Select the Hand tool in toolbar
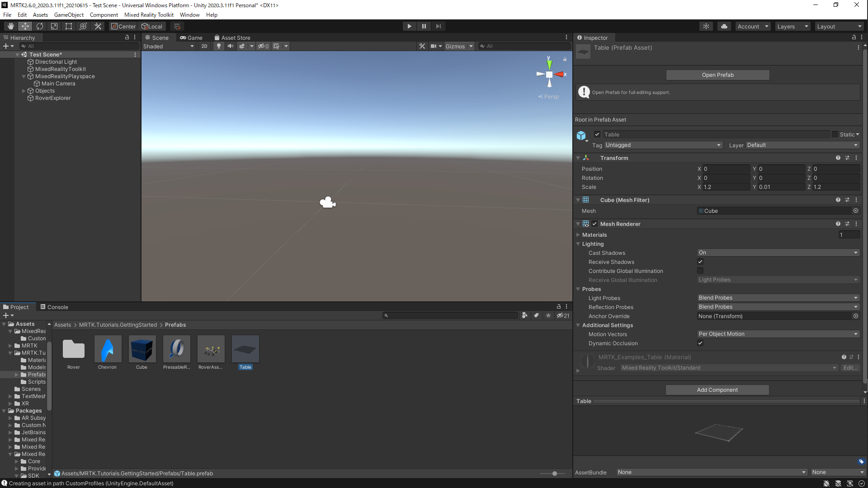Screen dimensions: 868x488 11,26
